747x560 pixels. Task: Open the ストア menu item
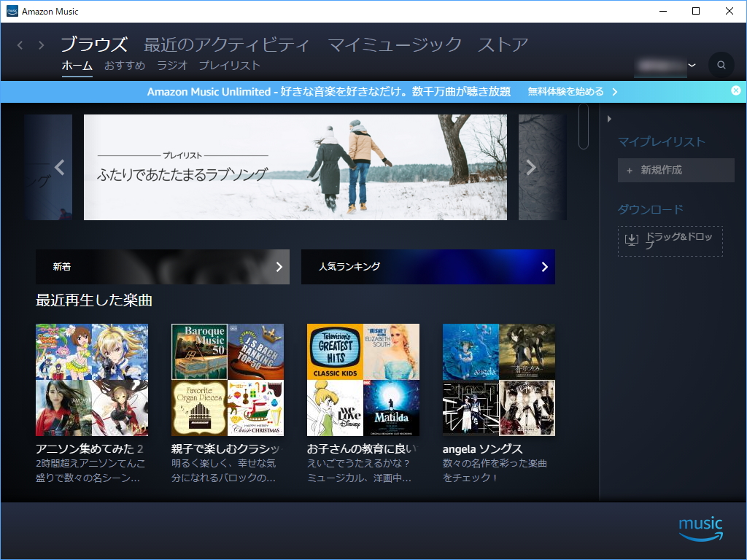tap(503, 44)
